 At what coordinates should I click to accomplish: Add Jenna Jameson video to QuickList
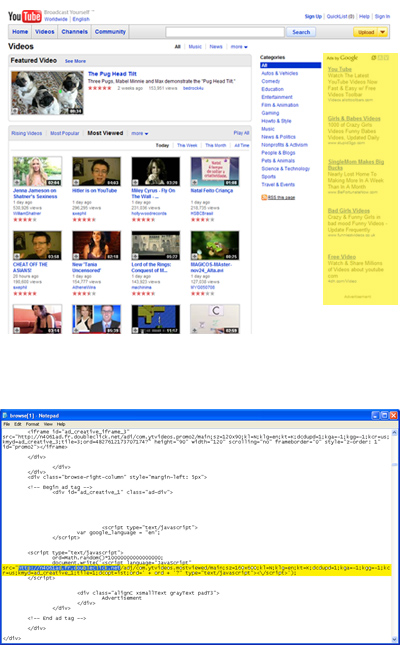coord(17,182)
